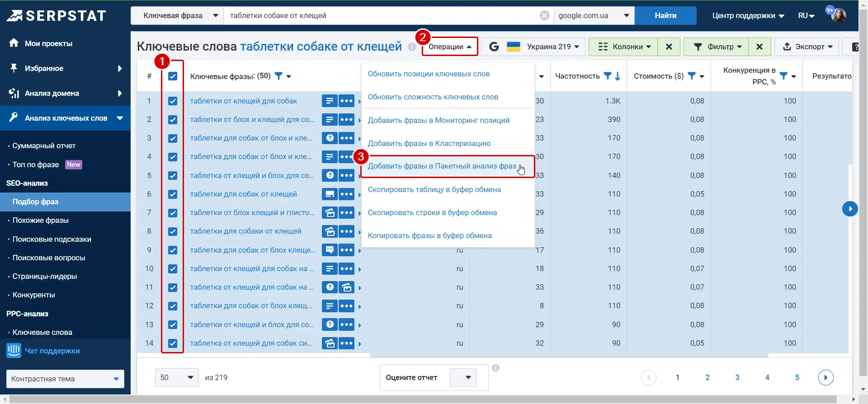Screen dimensions: 868x404
Task: Open the google.com.ua search engine dropdown
Action: [x=594, y=15]
